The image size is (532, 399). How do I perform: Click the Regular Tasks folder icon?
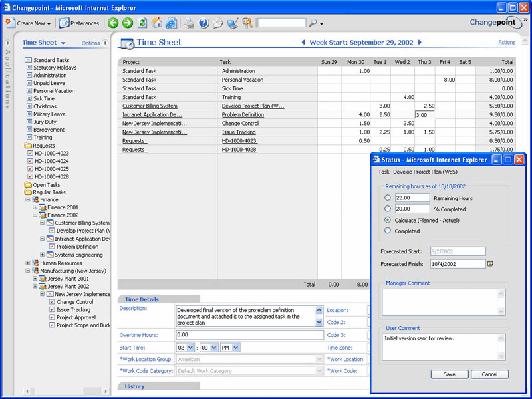tap(28, 192)
